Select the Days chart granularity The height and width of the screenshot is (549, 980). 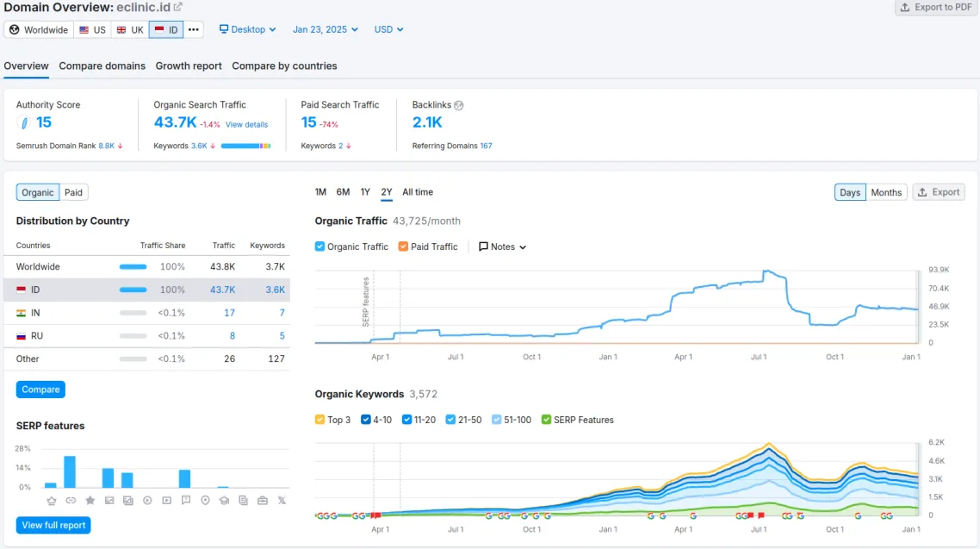pyautogui.click(x=850, y=192)
